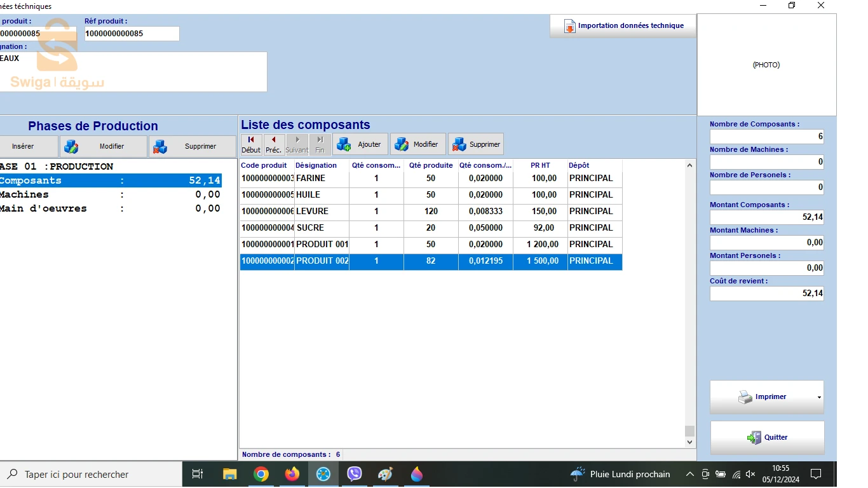This screenshot has width=868, height=488.
Task: Click the Coût de revient field
Action: (x=766, y=294)
